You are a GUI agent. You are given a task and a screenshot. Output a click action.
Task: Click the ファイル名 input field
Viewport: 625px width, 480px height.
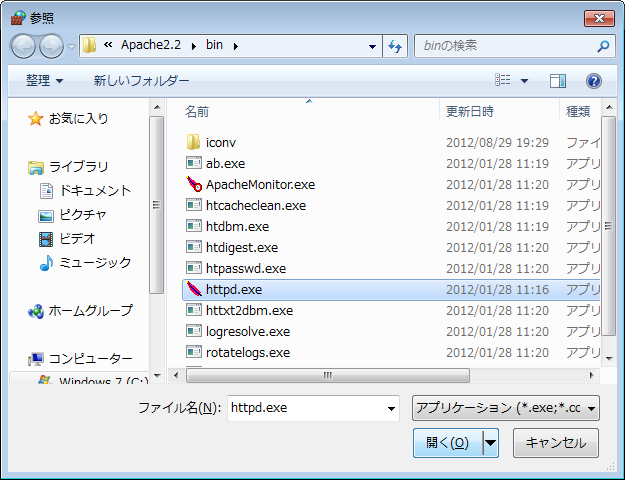(313, 408)
